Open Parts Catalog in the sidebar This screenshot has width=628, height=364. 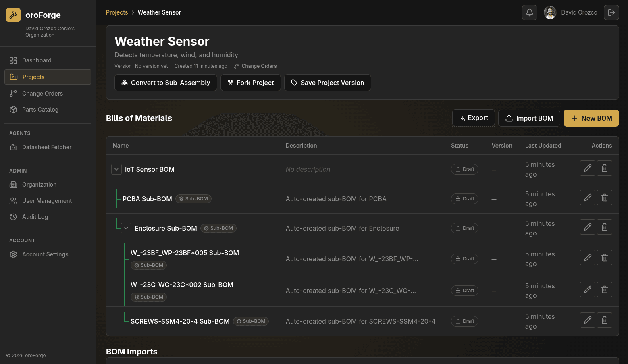[x=48, y=110]
